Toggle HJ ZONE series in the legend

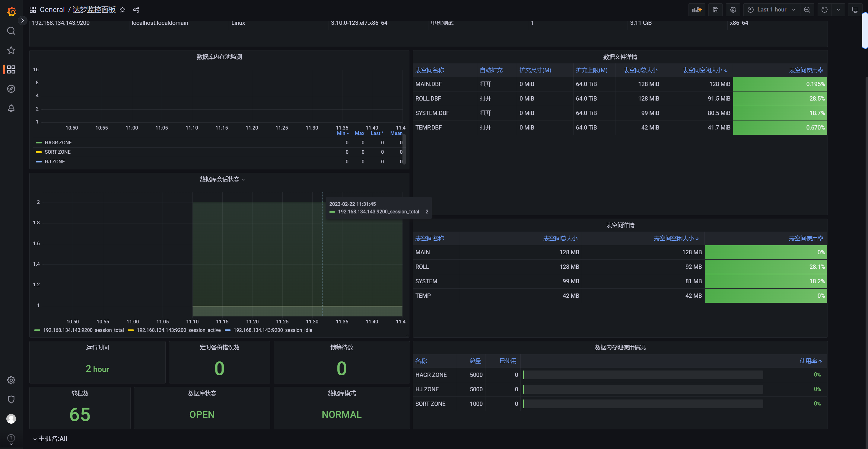click(x=55, y=162)
